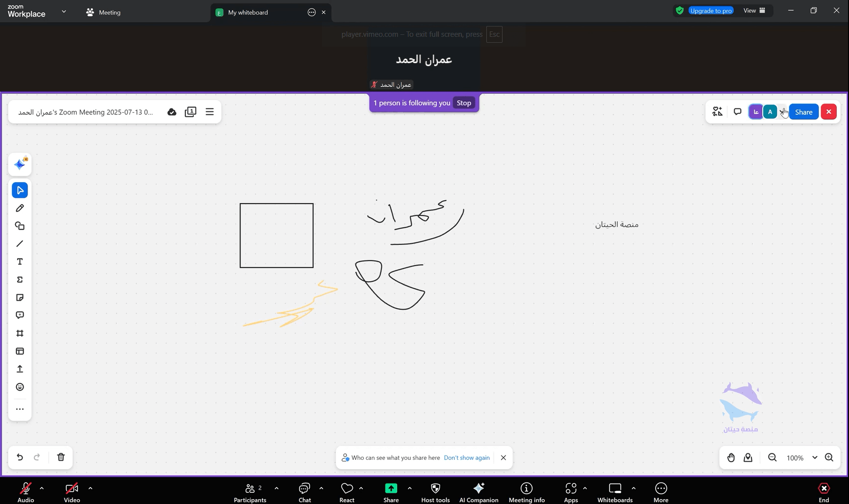849x504 pixels.
Task: Select the Shapes tool
Action: (x=20, y=226)
